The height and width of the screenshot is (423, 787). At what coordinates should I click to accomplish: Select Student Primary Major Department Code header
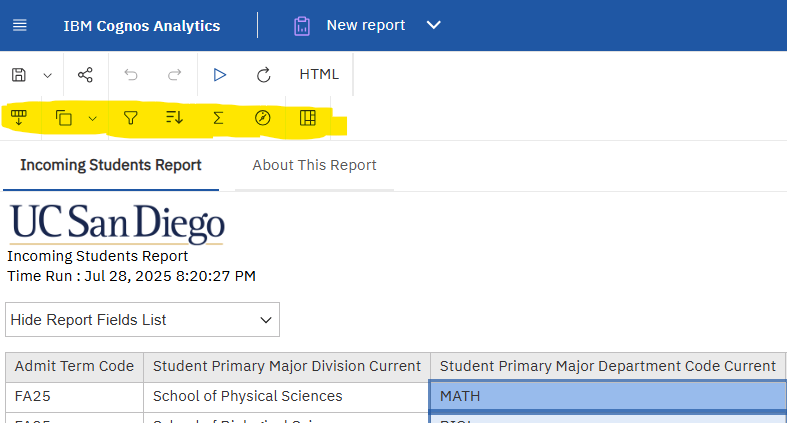[x=608, y=366]
